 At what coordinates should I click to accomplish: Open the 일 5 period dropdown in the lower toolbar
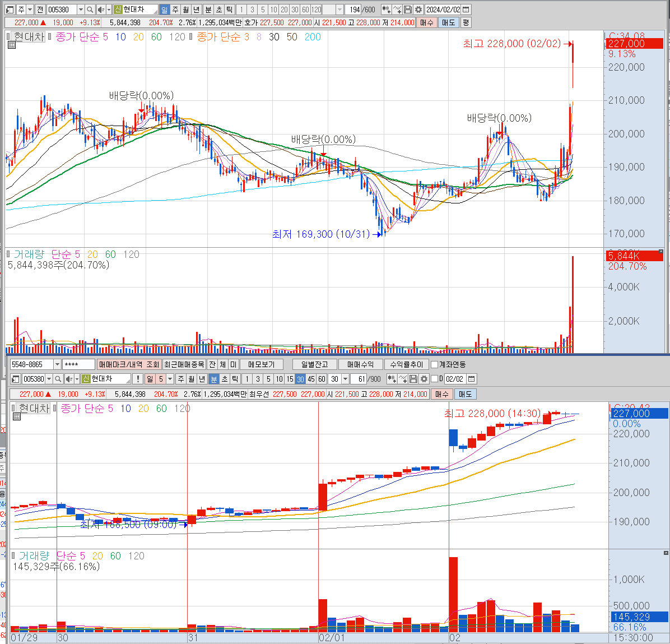[x=170, y=379]
